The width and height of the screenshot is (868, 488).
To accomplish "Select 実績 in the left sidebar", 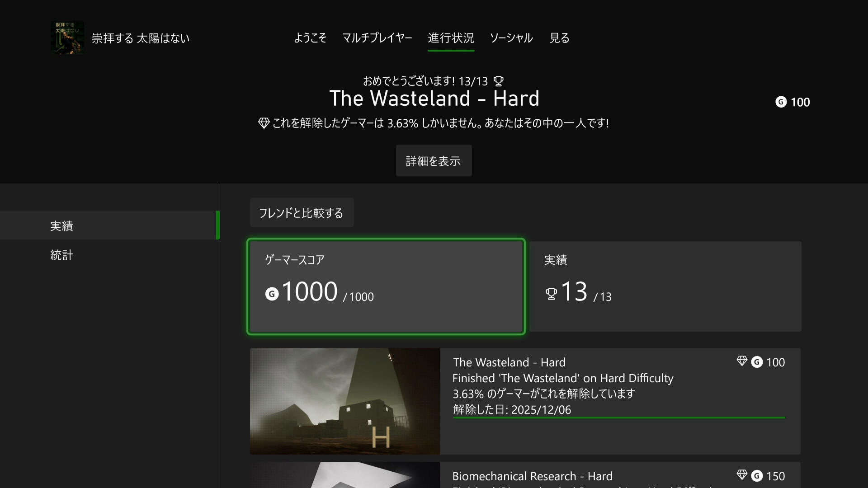I will pos(110,225).
